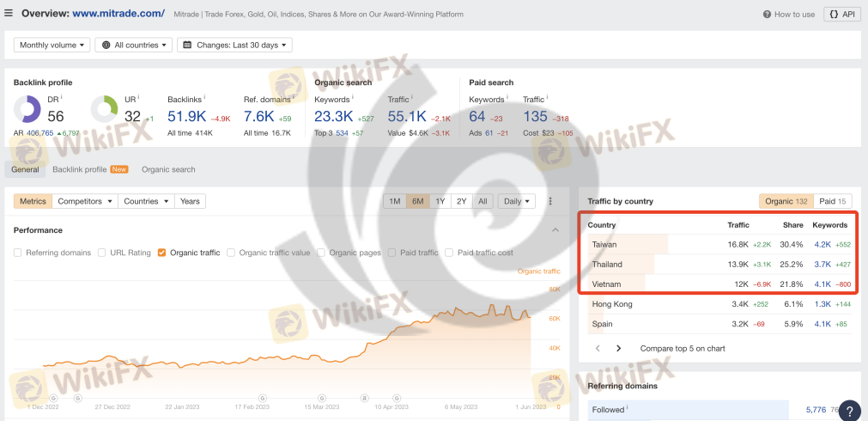Screen dimensions: 868x421
Task: Open the help question mark bubble
Action: click(x=850, y=411)
